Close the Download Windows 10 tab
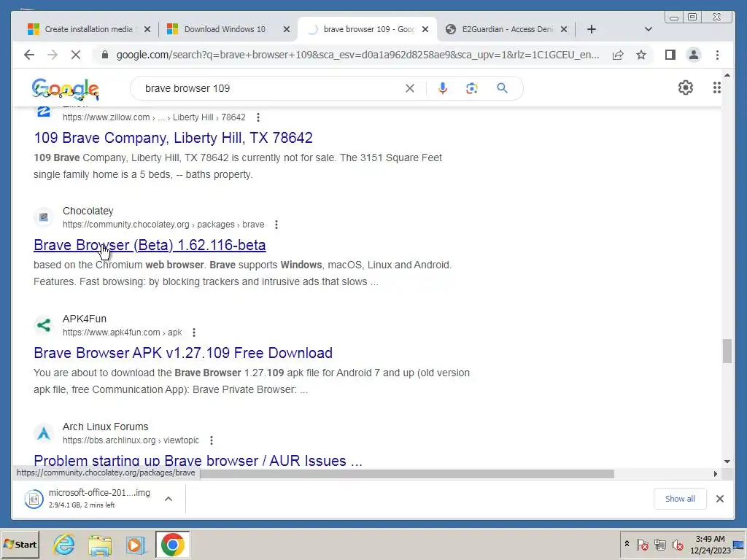The image size is (747, 560). pos(286,29)
